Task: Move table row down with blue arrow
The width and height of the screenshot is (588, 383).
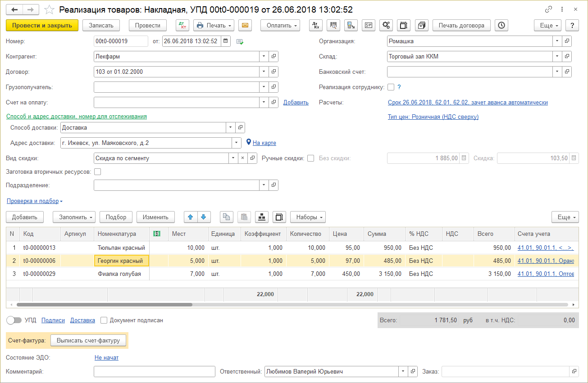Action: click(x=204, y=217)
